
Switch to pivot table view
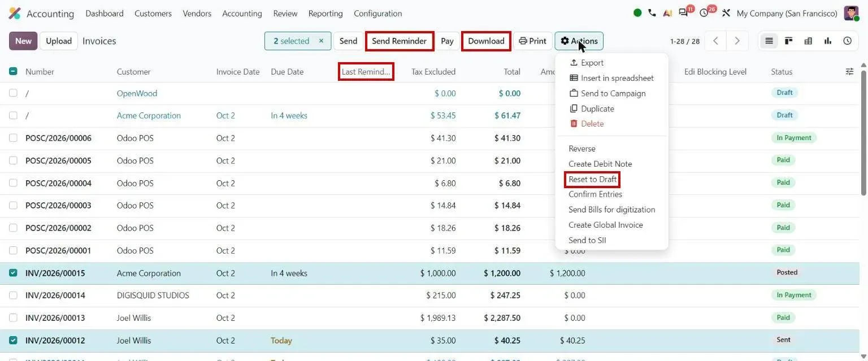coord(808,41)
